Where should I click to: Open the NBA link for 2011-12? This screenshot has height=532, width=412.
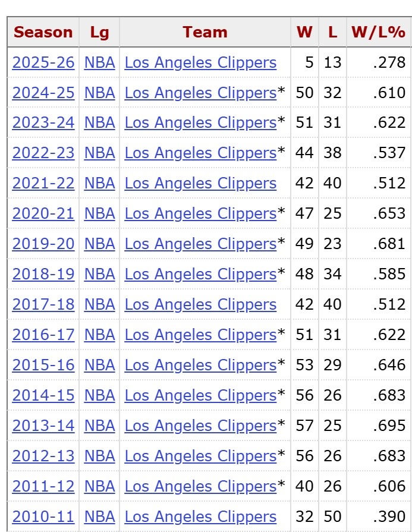[99, 486]
